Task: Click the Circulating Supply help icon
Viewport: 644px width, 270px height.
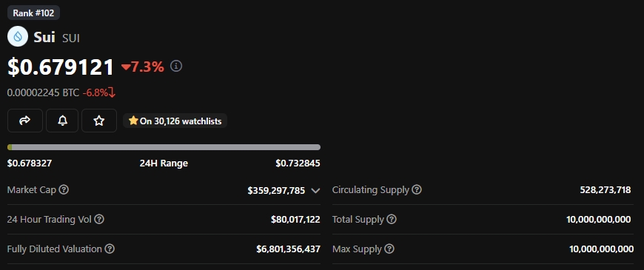Action: (x=417, y=190)
